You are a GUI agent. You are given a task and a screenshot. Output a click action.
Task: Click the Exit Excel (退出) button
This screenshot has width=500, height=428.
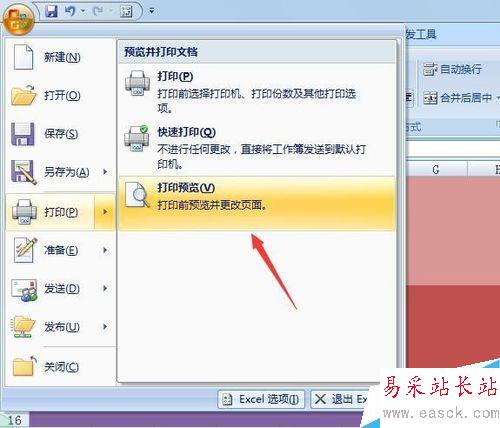point(340,399)
